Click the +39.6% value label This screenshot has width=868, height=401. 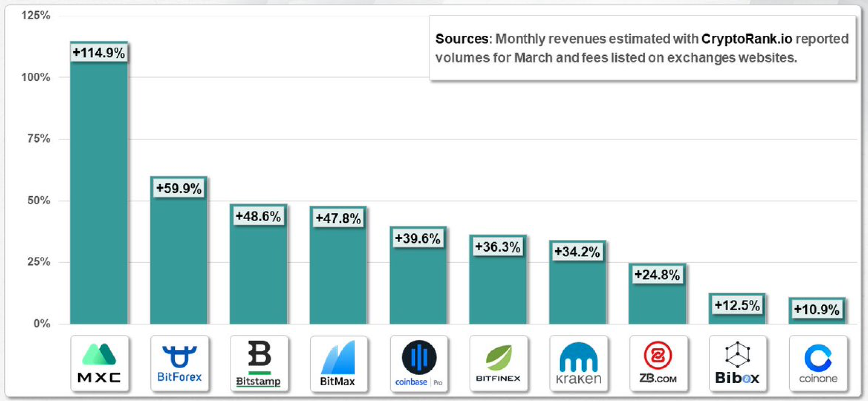[x=418, y=239]
